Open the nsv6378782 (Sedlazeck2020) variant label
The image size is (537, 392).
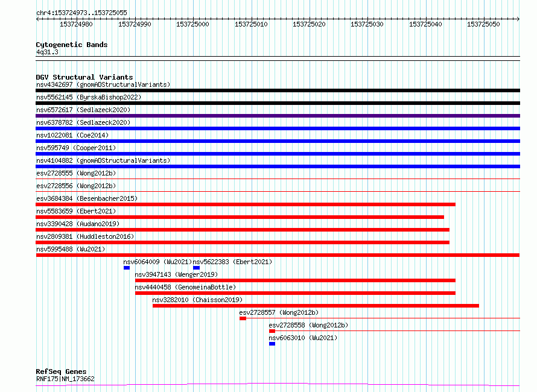click(x=83, y=122)
